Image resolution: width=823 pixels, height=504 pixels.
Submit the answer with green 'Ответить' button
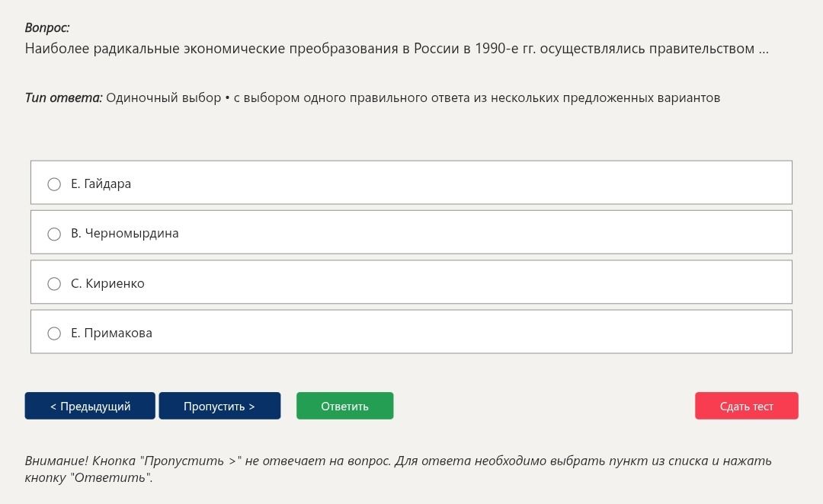345,406
